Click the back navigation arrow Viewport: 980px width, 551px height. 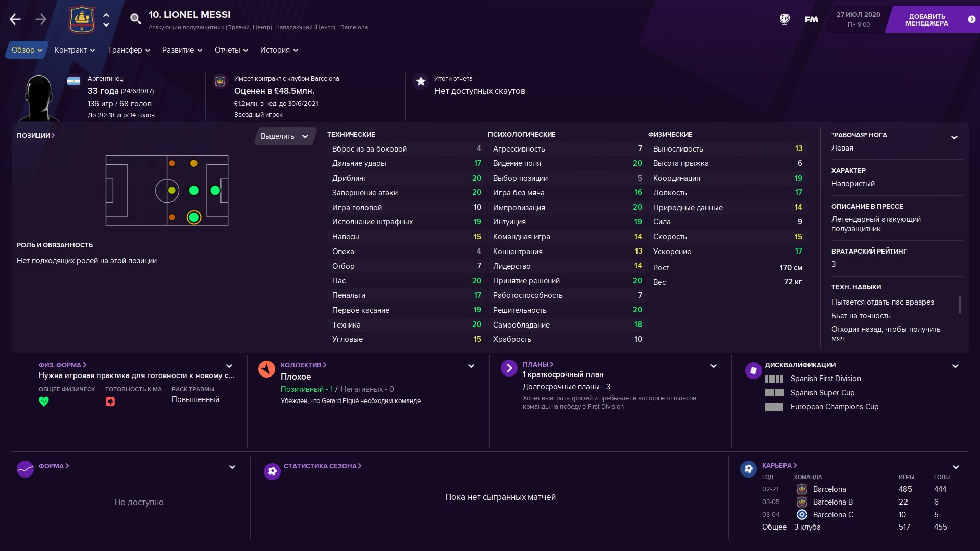tap(15, 19)
